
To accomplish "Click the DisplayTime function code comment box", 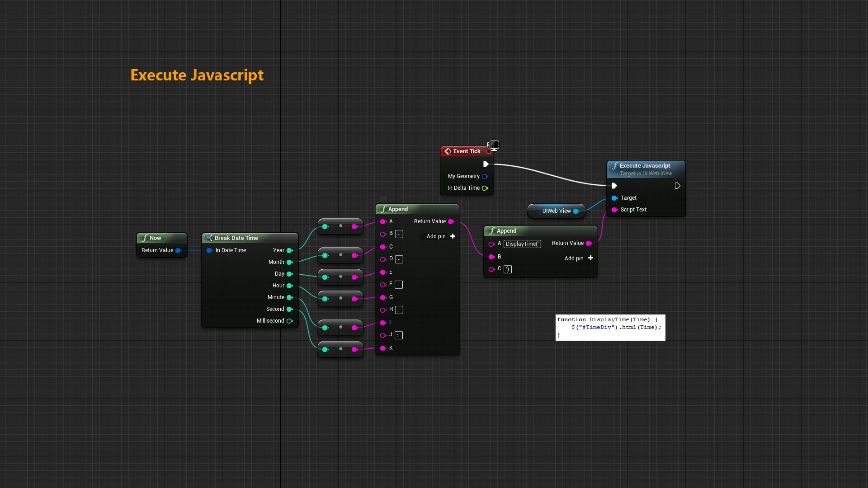I will click(x=610, y=327).
